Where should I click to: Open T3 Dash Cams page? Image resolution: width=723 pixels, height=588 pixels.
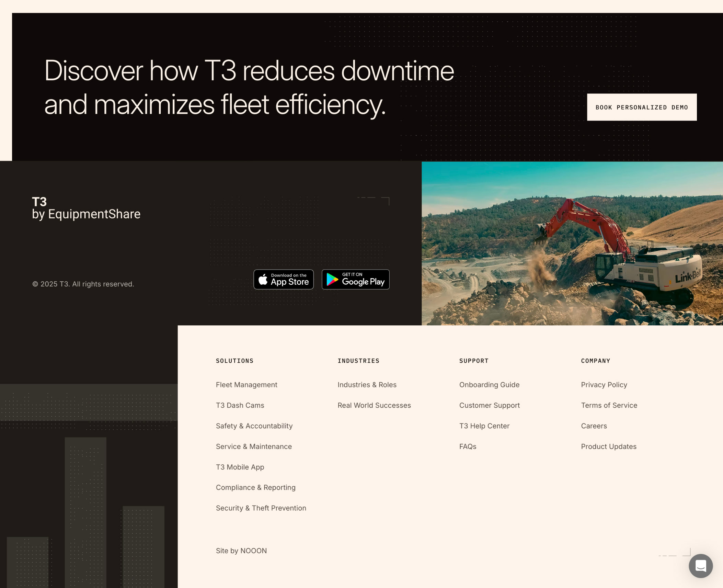coord(240,405)
